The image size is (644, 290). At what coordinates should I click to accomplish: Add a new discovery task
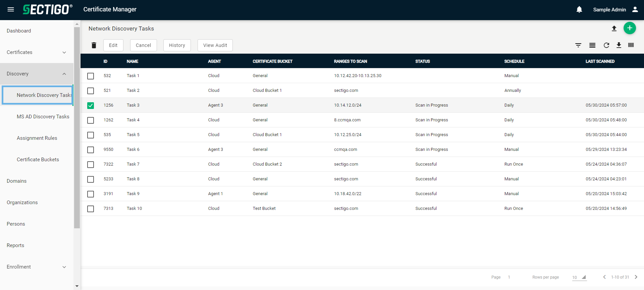pyautogui.click(x=630, y=28)
